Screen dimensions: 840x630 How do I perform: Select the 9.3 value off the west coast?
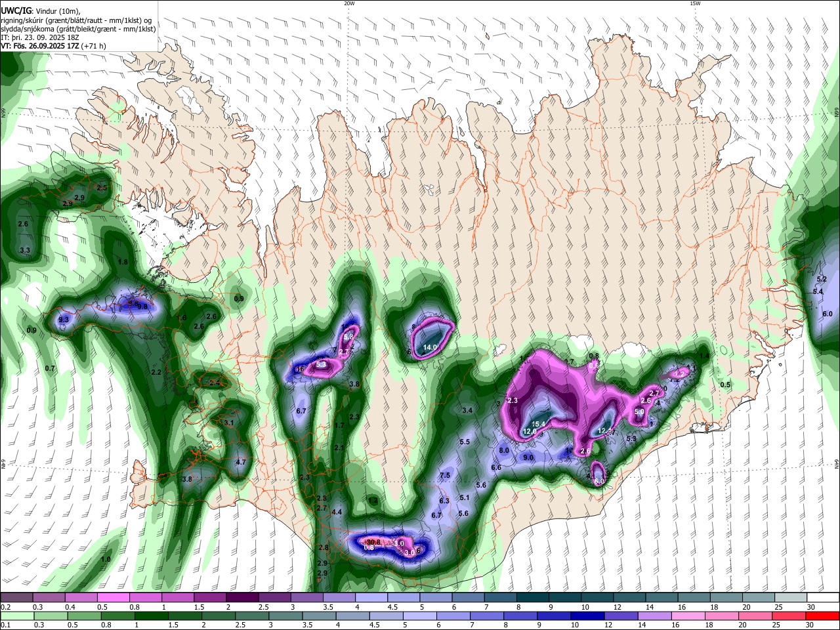[64, 320]
